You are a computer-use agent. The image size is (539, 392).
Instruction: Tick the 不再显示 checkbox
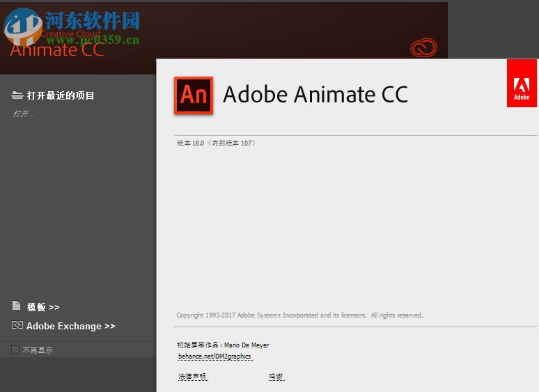(x=15, y=350)
